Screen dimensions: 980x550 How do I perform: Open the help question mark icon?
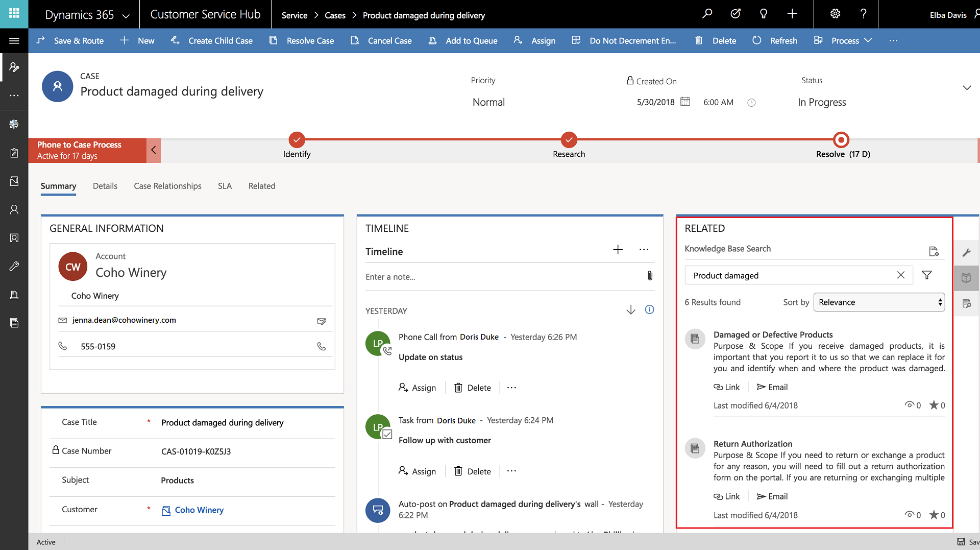(863, 14)
